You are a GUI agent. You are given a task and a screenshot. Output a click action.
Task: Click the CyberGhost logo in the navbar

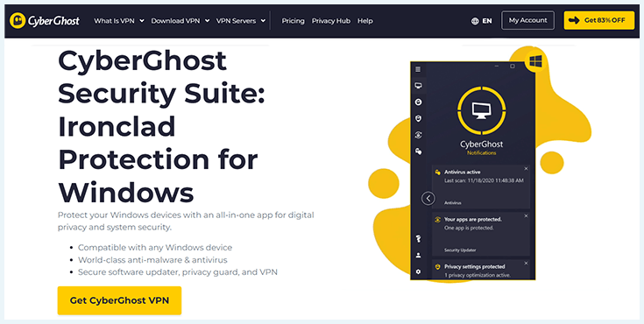[x=45, y=20]
